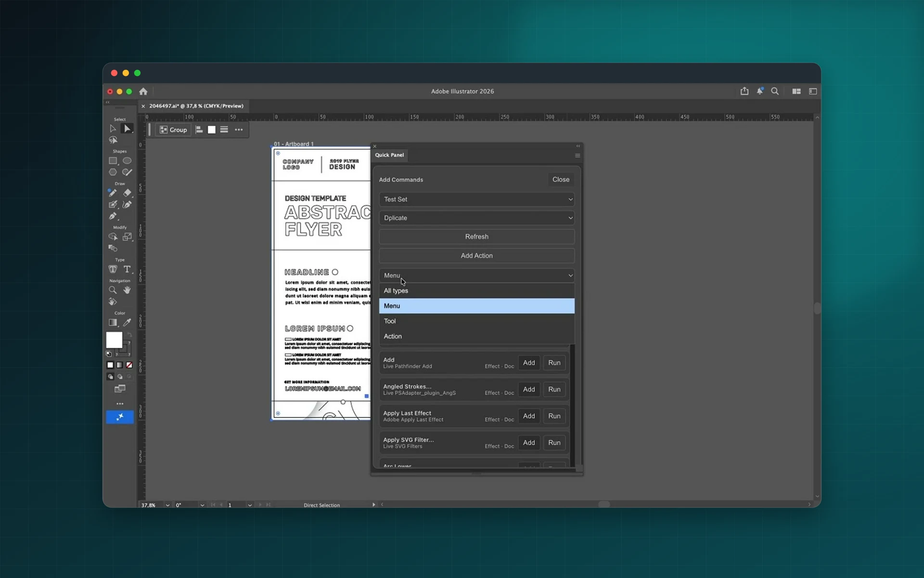
Task: Open the zoom level 37.8% dropdown
Action: click(x=167, y=505)
